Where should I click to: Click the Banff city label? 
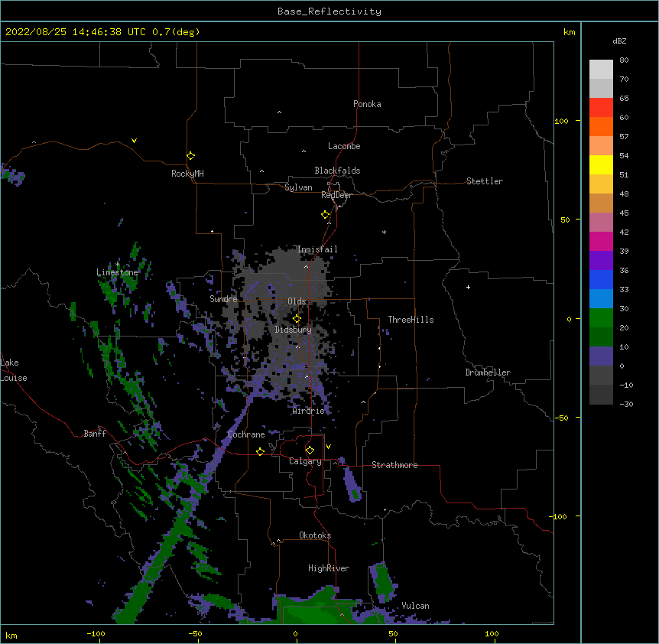pyautogui.click(x=95, y=434)
